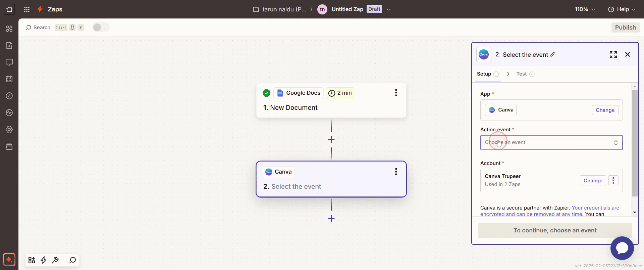Close the step editor panel
The image size is (644, 270).
coord(628,54)
